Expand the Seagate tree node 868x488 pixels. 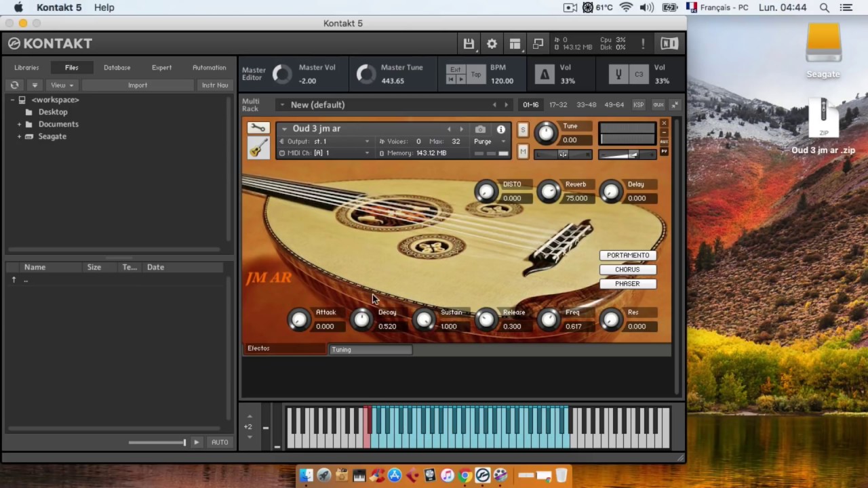(x=19, y=137)
